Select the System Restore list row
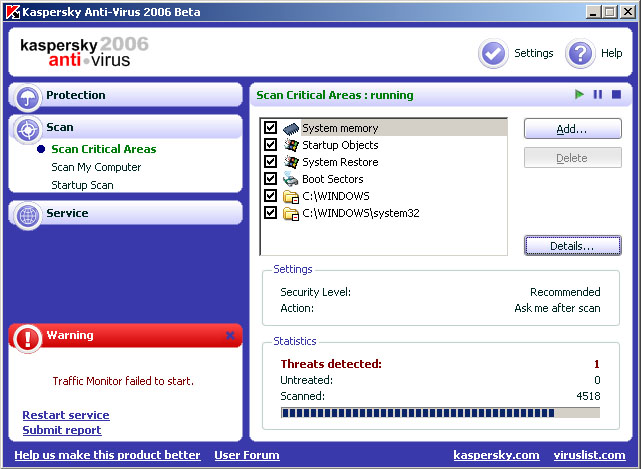The height and width of the screenshot is (469, 641). (384, 162)
